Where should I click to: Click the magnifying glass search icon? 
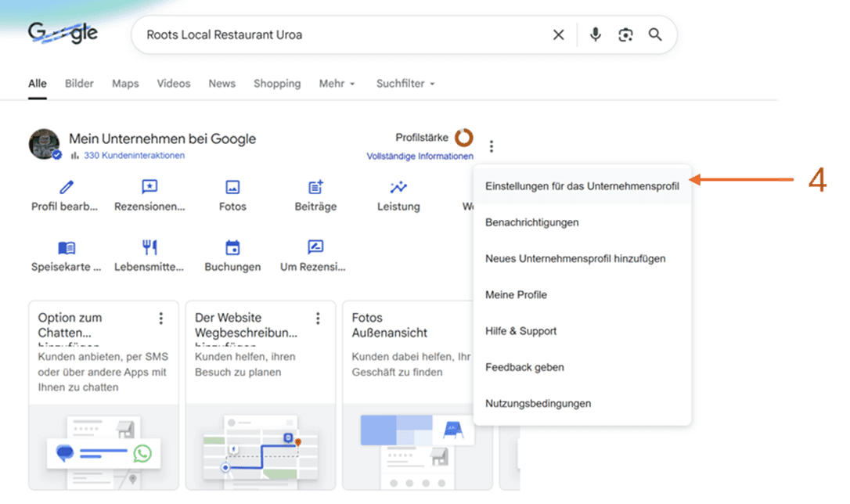point(655,34)
